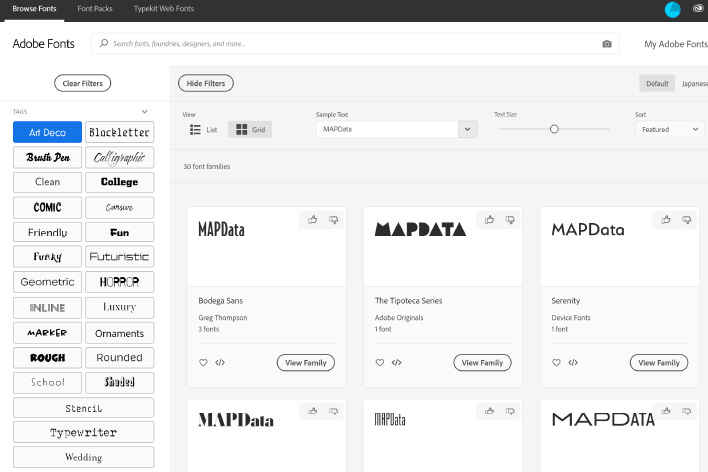Thumbs down The Tipoteca Series card
The height and width of the screenshot is (472, 708).
(x=510, y=220)
